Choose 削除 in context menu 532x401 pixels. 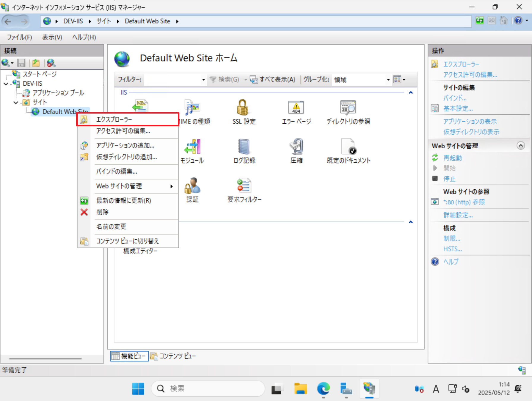point(128,212)
